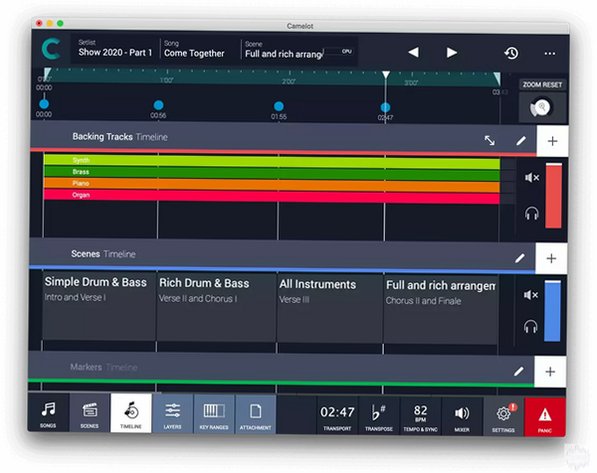Select the Timeline tab in bottom bar
This screenshot has width=597, height=473.
click(131, 414)
